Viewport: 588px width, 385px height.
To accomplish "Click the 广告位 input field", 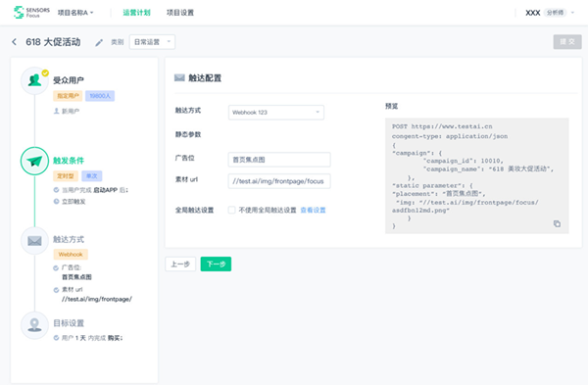I will [279, 160].
